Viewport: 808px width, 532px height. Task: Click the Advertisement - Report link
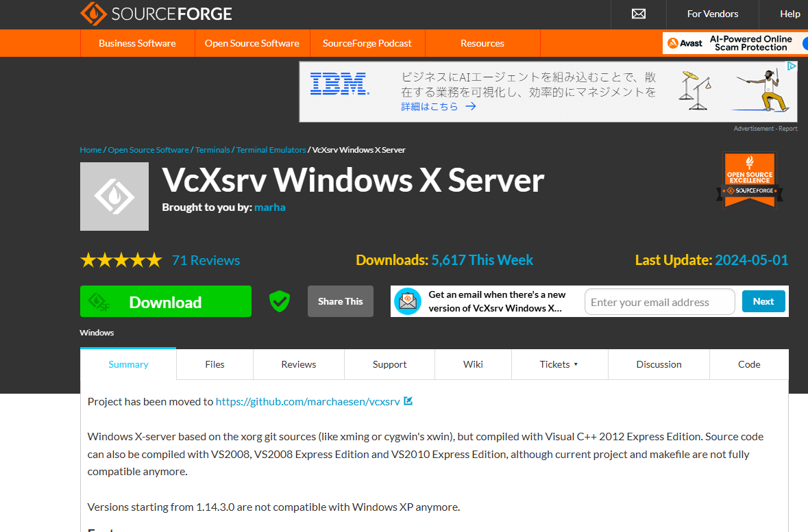(x=766, y=129)
